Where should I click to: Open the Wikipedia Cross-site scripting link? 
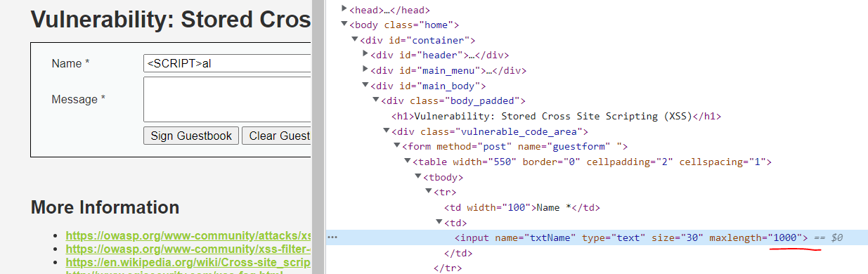[188, 262]
